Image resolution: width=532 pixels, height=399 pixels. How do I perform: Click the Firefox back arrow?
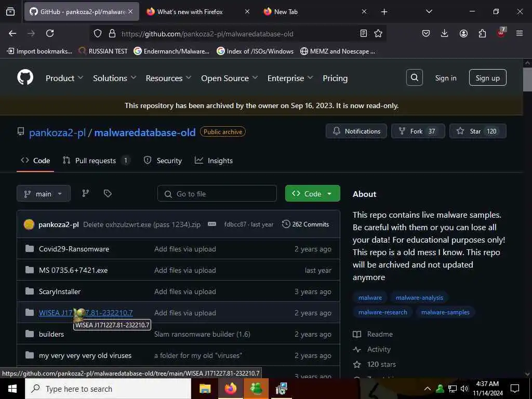click(12, 33)
